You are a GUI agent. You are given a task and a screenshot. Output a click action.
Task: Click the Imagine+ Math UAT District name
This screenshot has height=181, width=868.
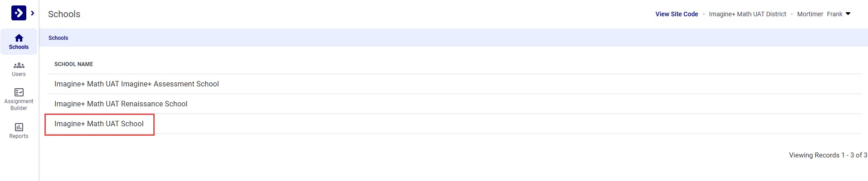747,14
